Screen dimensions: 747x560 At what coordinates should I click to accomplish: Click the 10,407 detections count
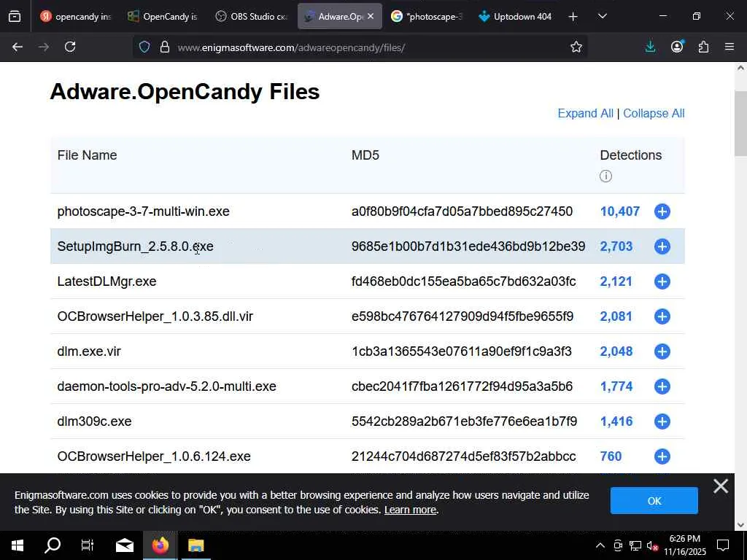pyautogui.click(x=620, y=211)
